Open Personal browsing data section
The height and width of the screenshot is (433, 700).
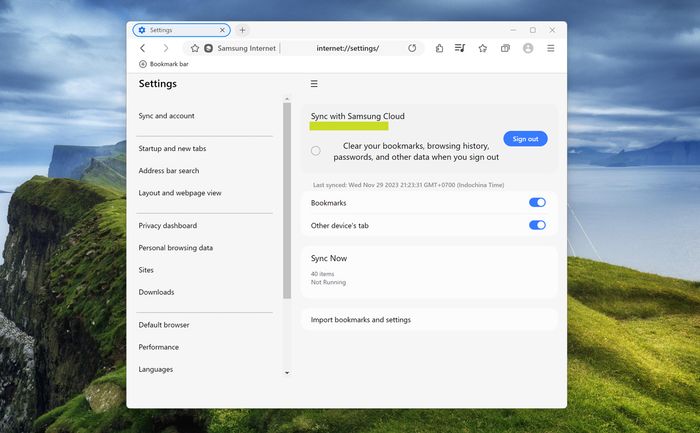[x=175, y=248]
